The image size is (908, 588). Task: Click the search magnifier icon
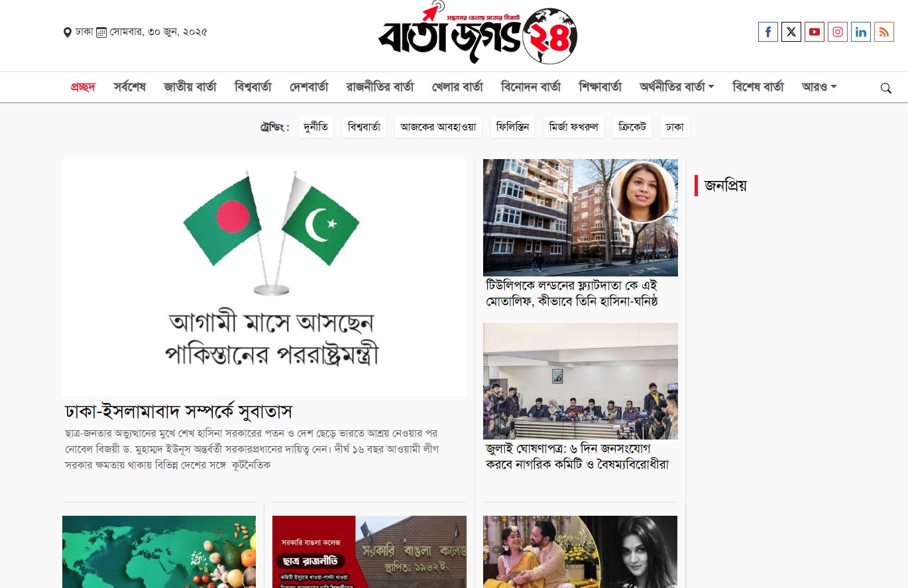(885, 88)
